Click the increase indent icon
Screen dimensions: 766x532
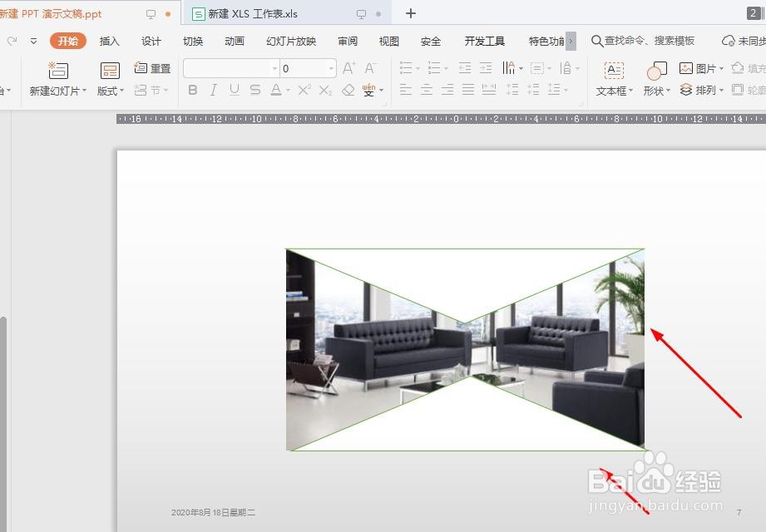[x=486, y=68]
